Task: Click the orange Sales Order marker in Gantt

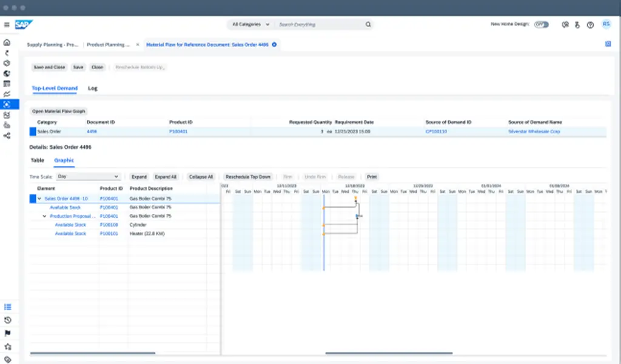Action: coord(355,198)
